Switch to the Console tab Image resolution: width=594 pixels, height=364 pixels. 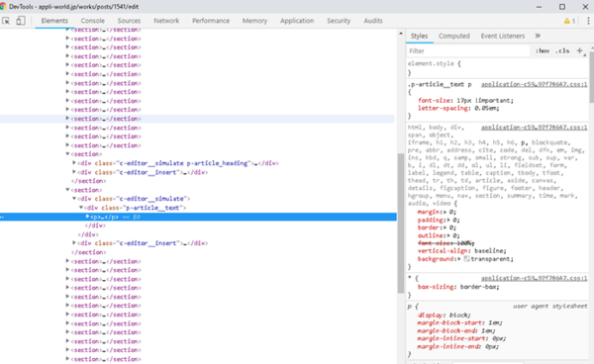[x=92, y=21]
